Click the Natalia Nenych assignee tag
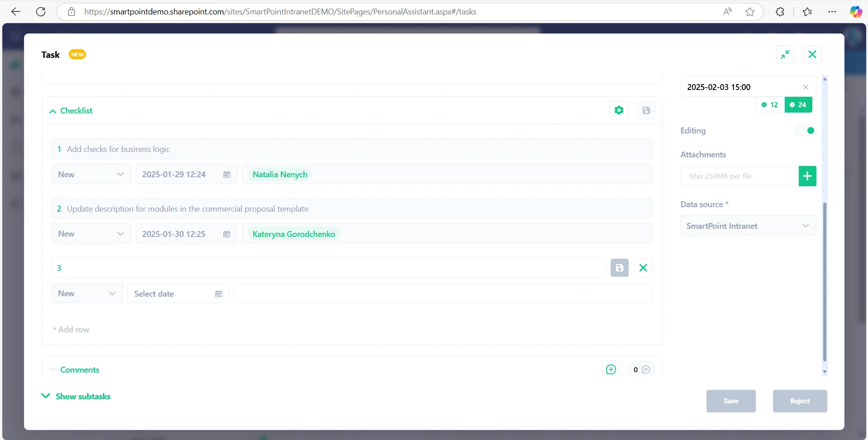 coord(280,175)
